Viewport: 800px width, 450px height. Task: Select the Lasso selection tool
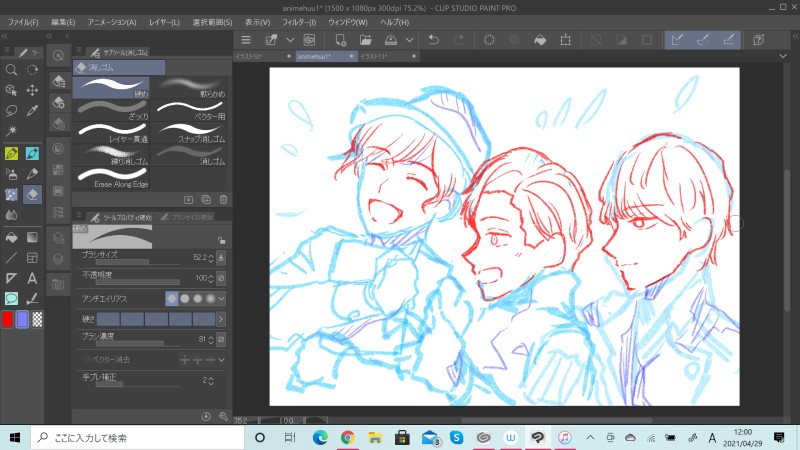tap(11, 111)
